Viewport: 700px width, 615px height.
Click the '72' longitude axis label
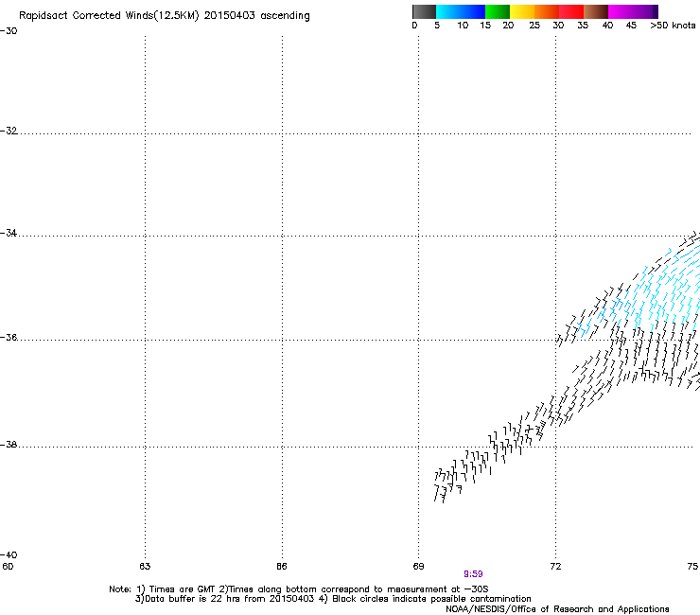pos(556,567)
